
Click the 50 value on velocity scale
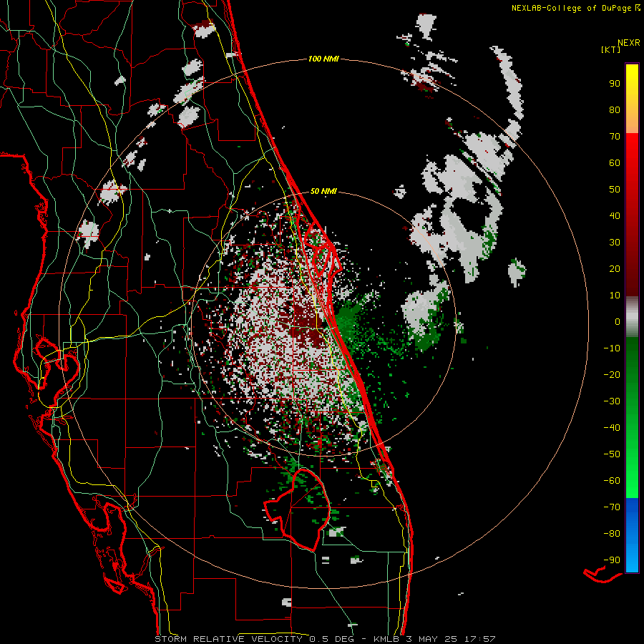pos(615,190)
